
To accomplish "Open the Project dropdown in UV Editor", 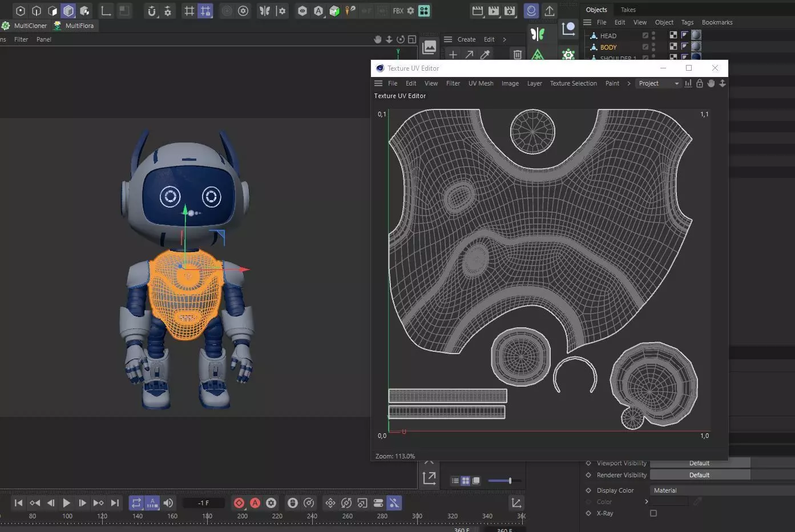I will pyautogui.click(x=658, y=83).
